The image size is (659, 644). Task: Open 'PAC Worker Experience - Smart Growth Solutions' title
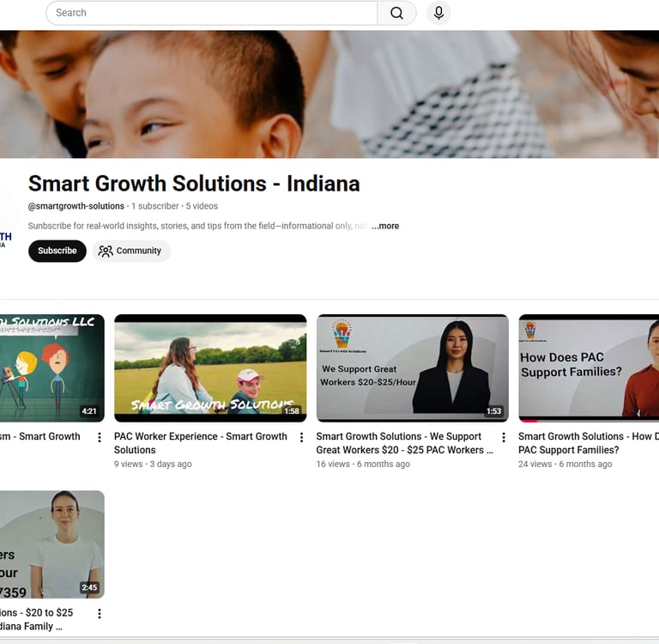(x=201, y=443)
